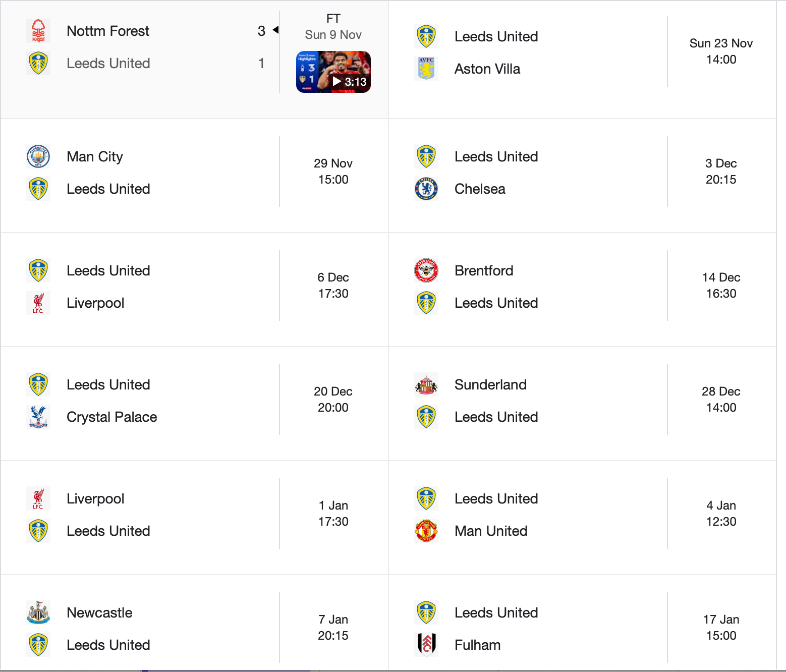Click the Brentford club crest
This screenshot has height=672, width=786.
click(x=426, y=270)
